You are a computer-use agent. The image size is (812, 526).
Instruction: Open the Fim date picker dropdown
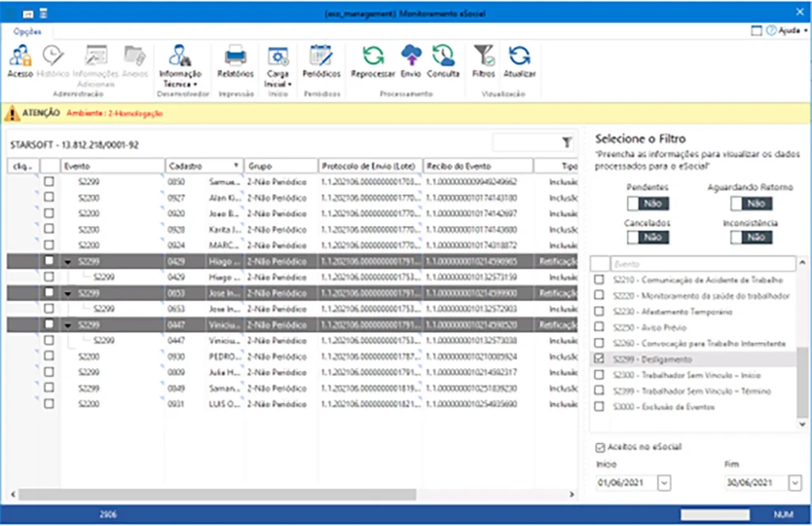pos(795,482)
